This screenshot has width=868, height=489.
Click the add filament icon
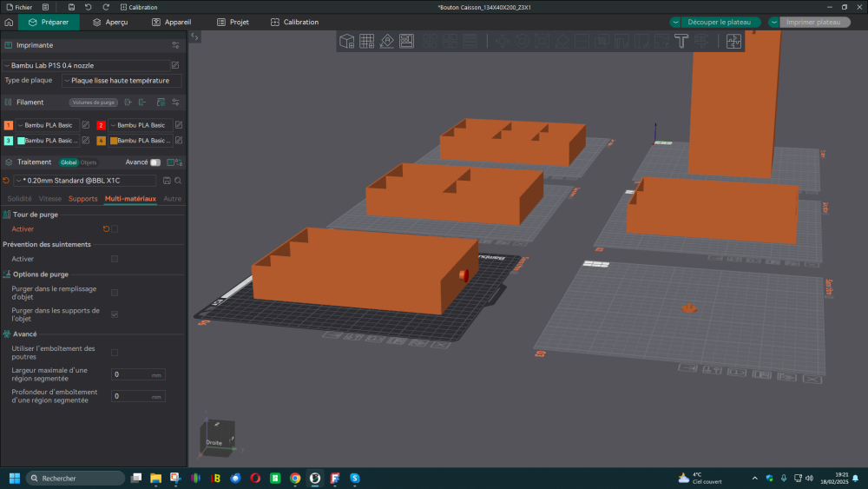128,102
